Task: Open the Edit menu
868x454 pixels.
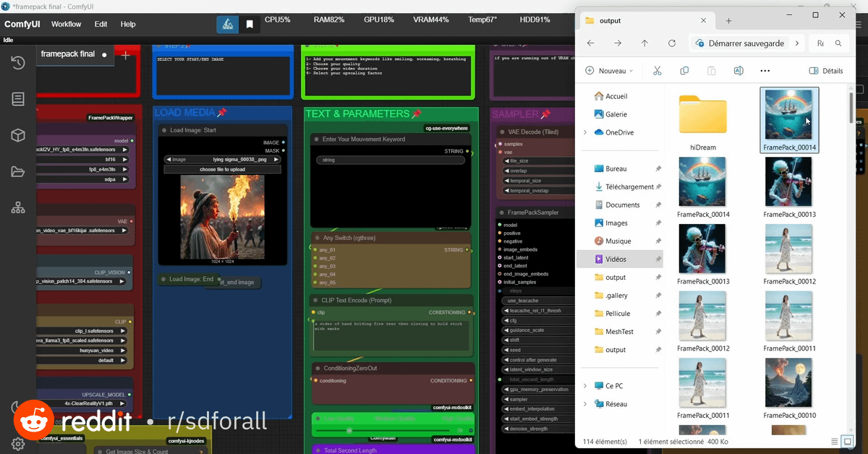Action: pyautogui.click(x=101, y=24)
